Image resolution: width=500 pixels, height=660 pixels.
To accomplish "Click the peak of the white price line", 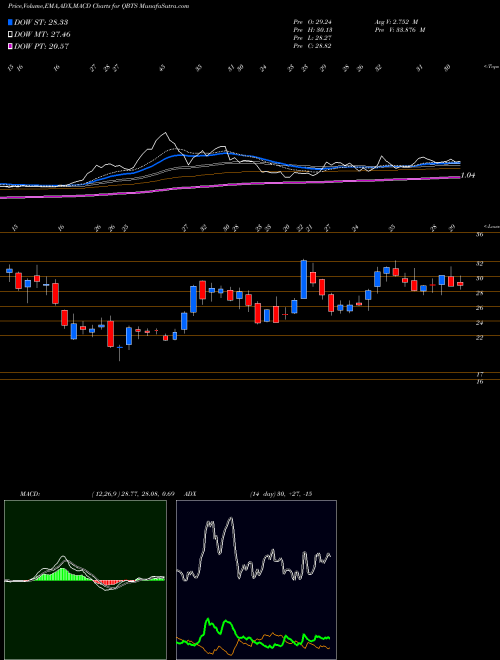I will (164, 134).
